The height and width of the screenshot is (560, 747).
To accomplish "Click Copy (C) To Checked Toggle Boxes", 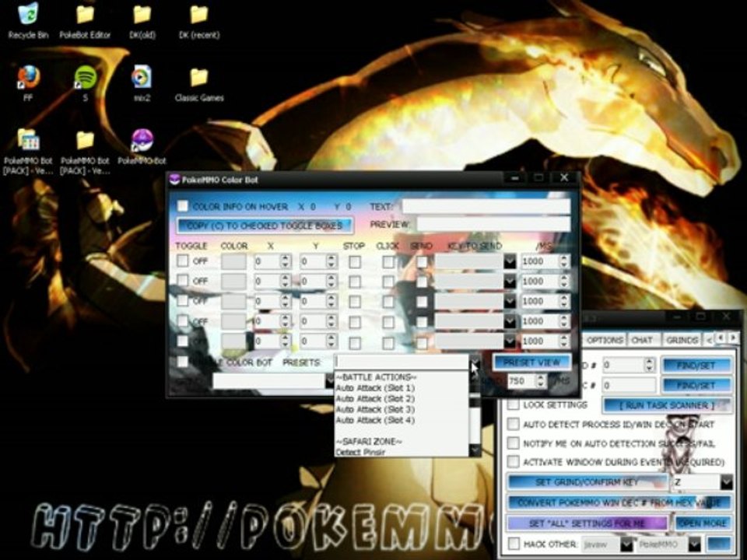I will pos(265,226).
